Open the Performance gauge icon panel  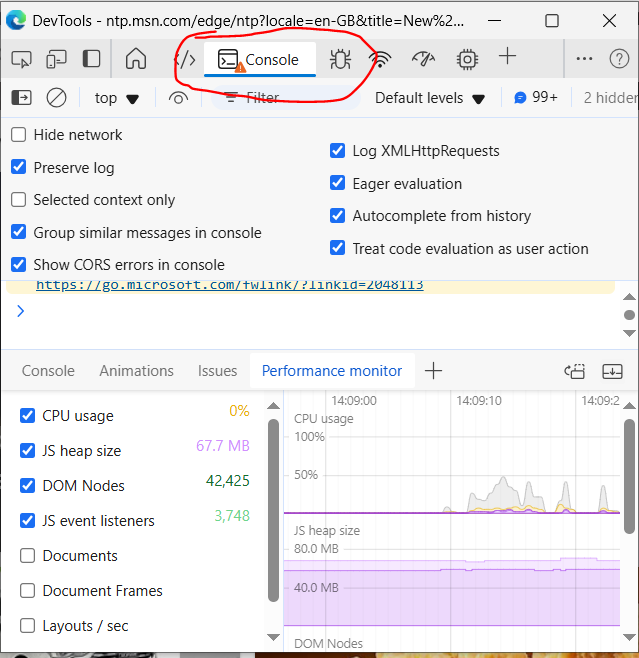423,59
